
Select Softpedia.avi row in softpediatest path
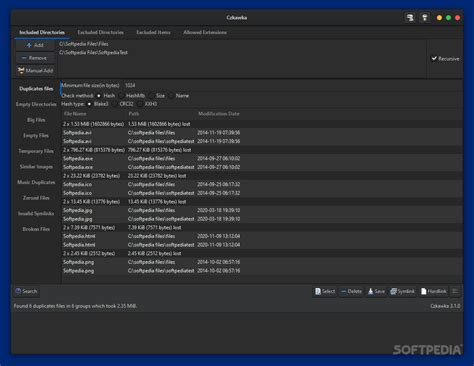(262, 141)
